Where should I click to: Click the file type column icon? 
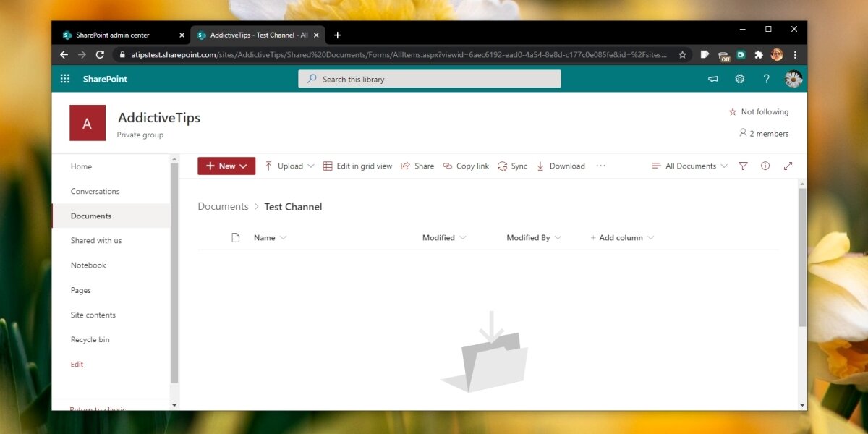[x=235, y=237]
